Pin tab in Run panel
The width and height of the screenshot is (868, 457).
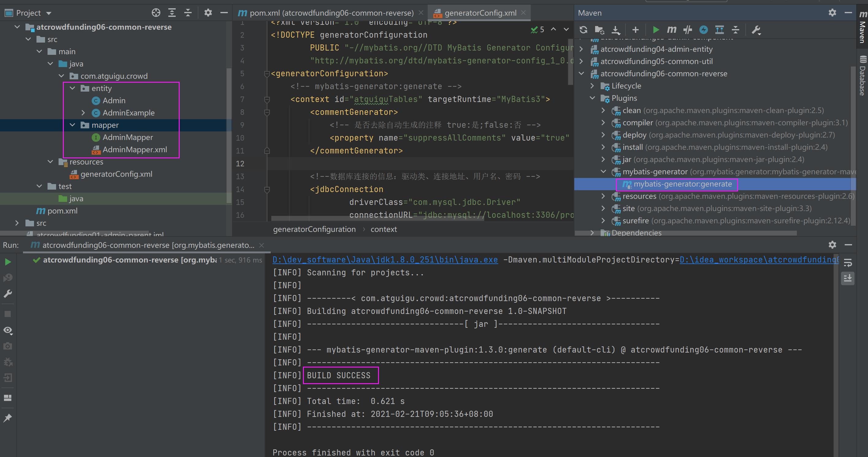(x=8, y=417)
